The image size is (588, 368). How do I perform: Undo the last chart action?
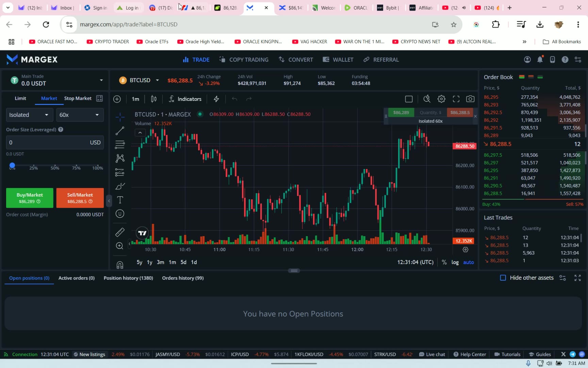(x=234, y=99)
